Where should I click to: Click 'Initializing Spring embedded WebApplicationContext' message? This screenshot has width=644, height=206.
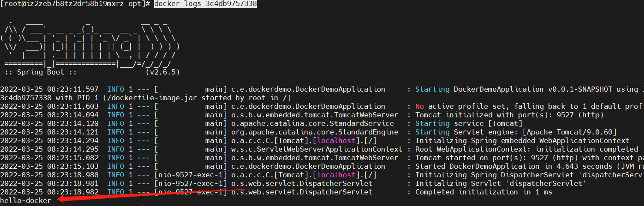522,141
